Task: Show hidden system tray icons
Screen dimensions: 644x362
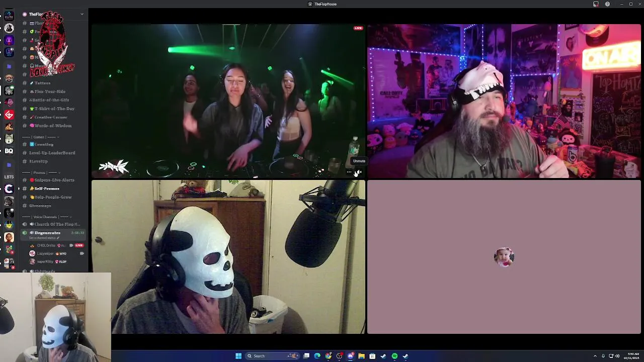Action: click(595, 356)
